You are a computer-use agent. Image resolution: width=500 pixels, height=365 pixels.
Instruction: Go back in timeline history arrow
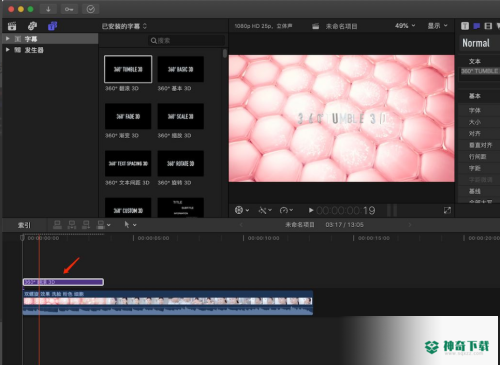(241, 225)
